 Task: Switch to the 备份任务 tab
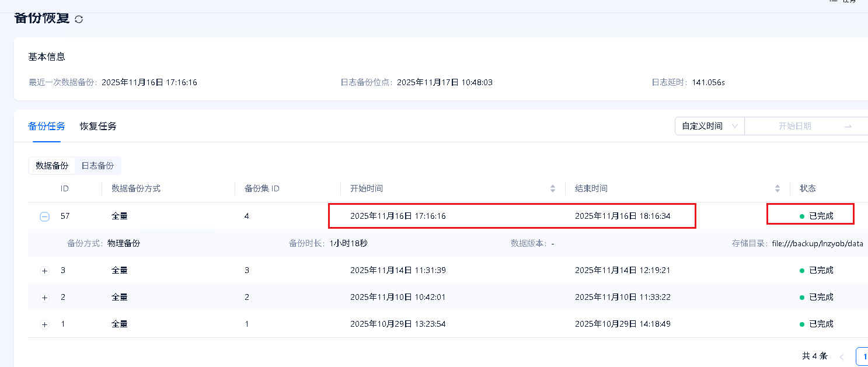47,126
